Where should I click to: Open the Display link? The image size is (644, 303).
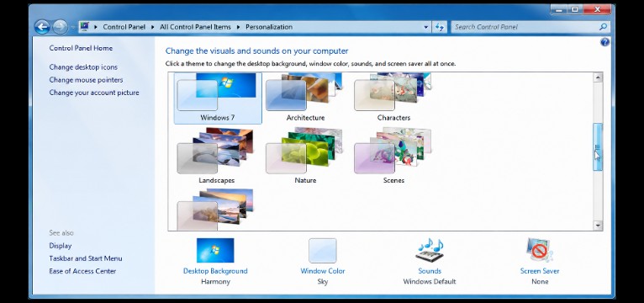point(61,246)
